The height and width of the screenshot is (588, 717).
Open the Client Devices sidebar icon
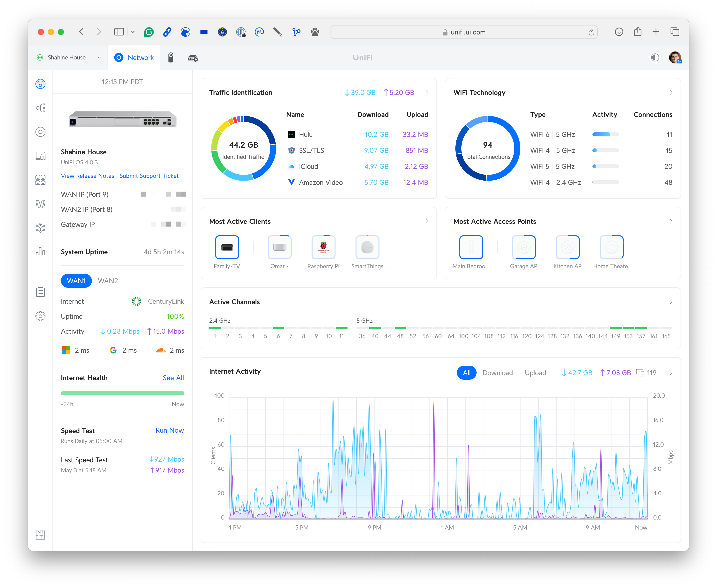click(x=40, y=156)
